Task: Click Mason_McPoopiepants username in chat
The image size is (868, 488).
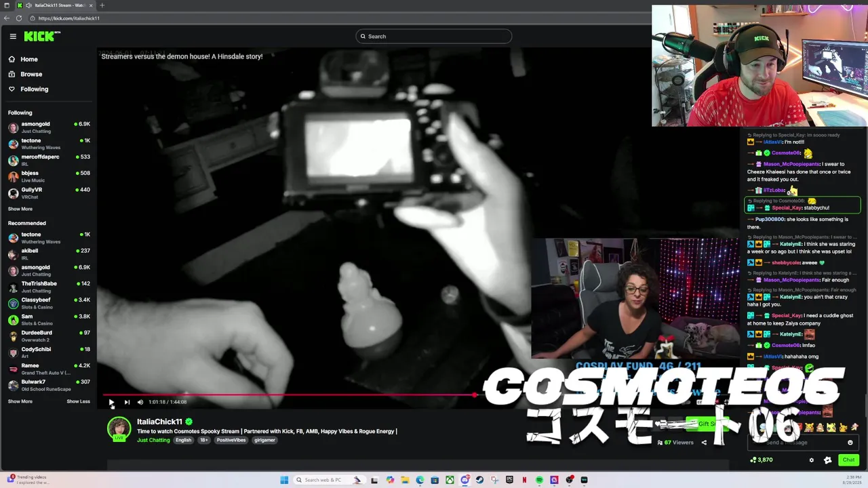Action: click(791, 164)
